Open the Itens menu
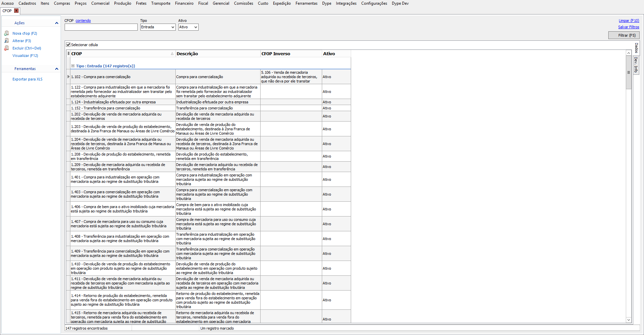This screenshot has height=335, width=644. (45, 3)
